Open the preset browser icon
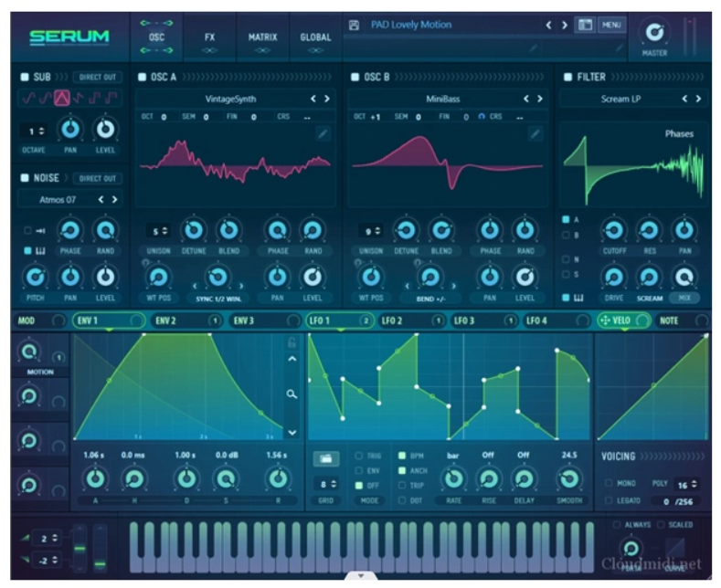 (x=585, y=25)
